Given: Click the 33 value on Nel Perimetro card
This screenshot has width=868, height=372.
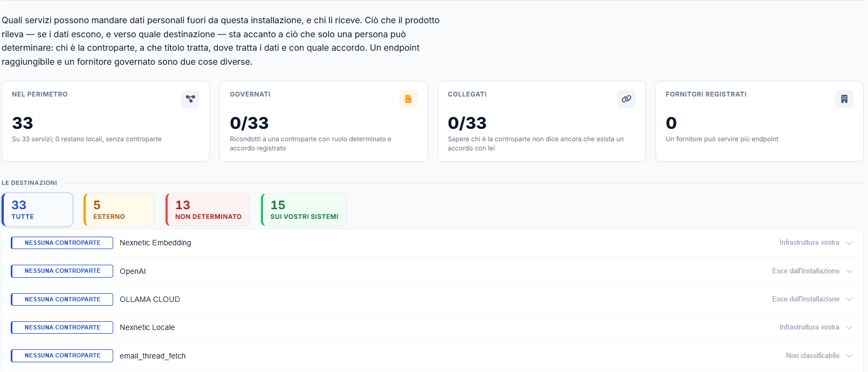Looking at the screenshot, I should point(23,123).
